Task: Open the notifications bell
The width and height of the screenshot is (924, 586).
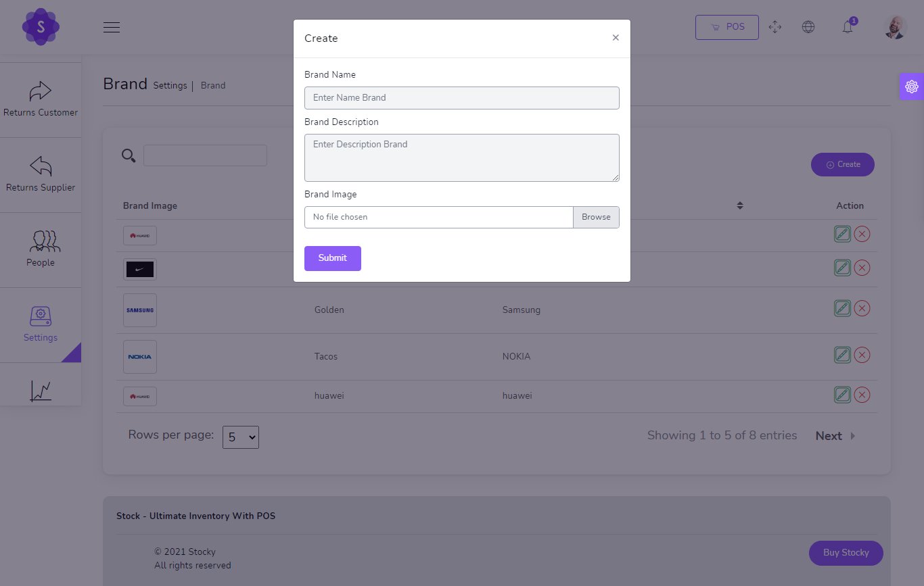Action: tap(848, 27)
